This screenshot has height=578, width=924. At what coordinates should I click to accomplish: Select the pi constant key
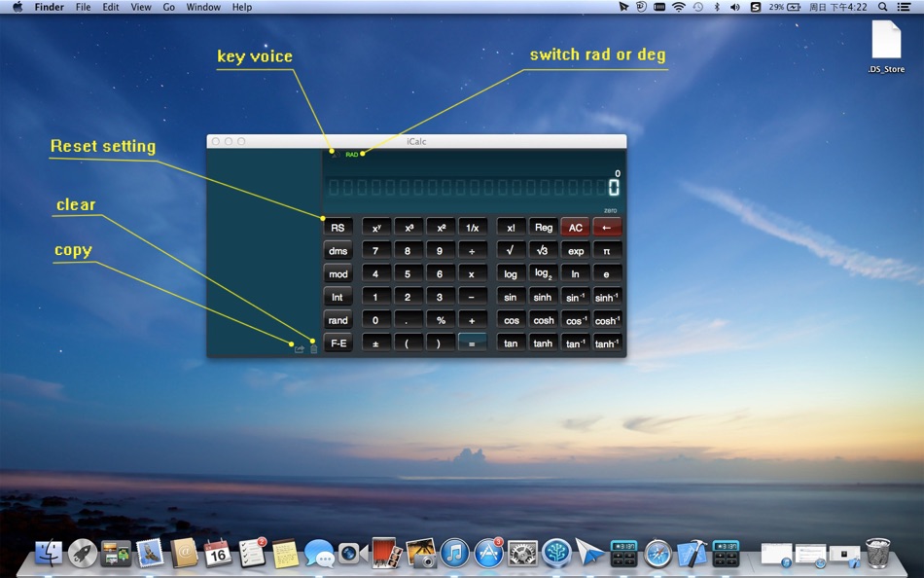(609, 250)
